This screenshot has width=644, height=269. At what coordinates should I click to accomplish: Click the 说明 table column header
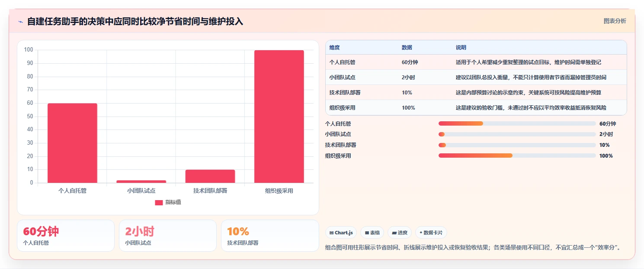(x=461, y=47)
